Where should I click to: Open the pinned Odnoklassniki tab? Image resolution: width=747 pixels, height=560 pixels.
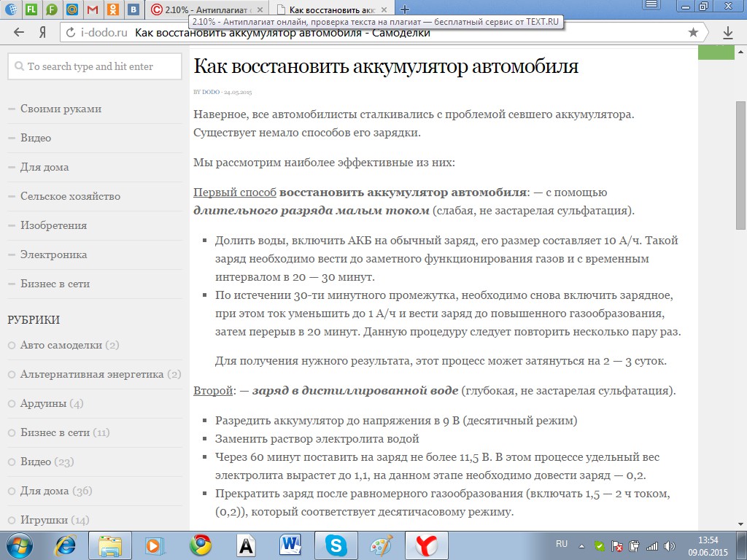pyautogui.click(x=113, y=9)
